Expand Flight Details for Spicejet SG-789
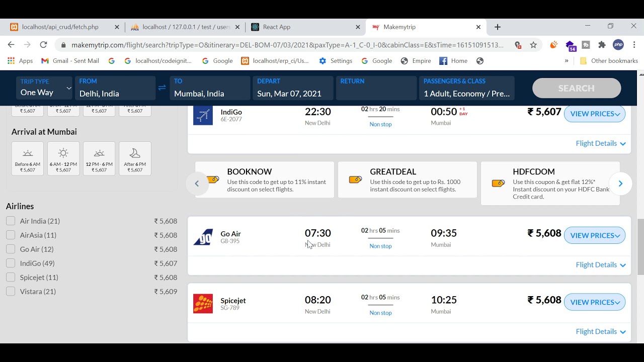644x362 pixels. pos(601,331)
